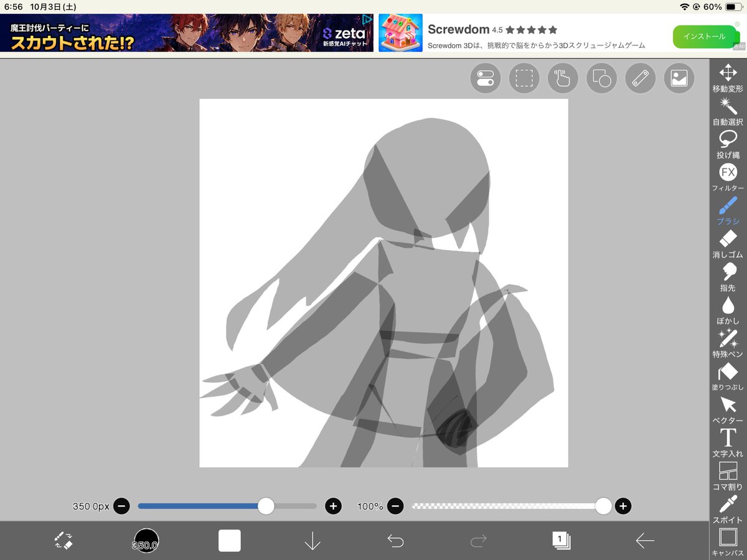This screenshot has height=560, width=747.
Task: Select the 指先 smudge tool
Action: [x=728, y=278]
